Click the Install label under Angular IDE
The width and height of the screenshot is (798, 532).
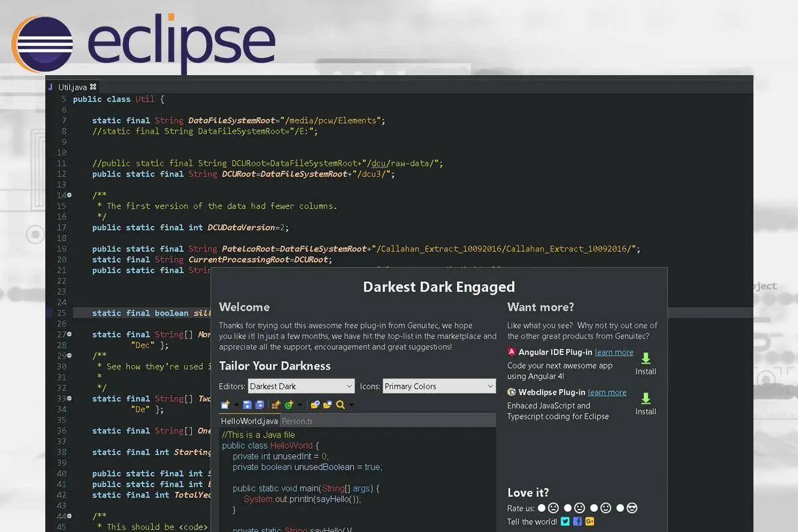(646, 372)
